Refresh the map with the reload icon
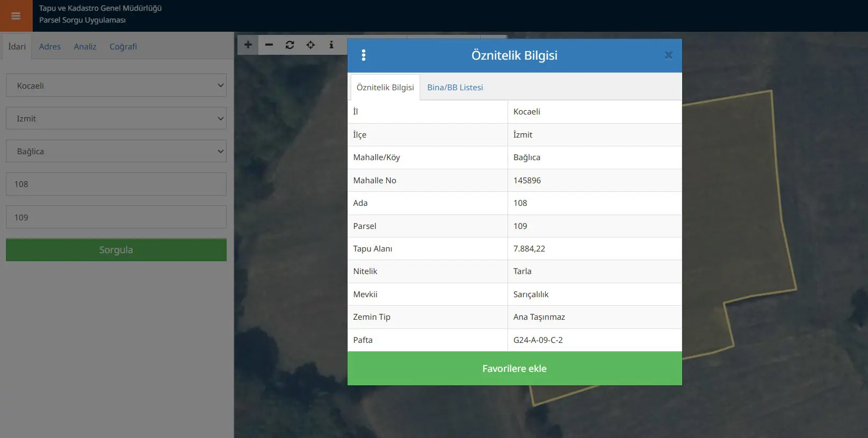Image resolution: width=868 pixels, height=438 pixels. click(x=290, y=45)
